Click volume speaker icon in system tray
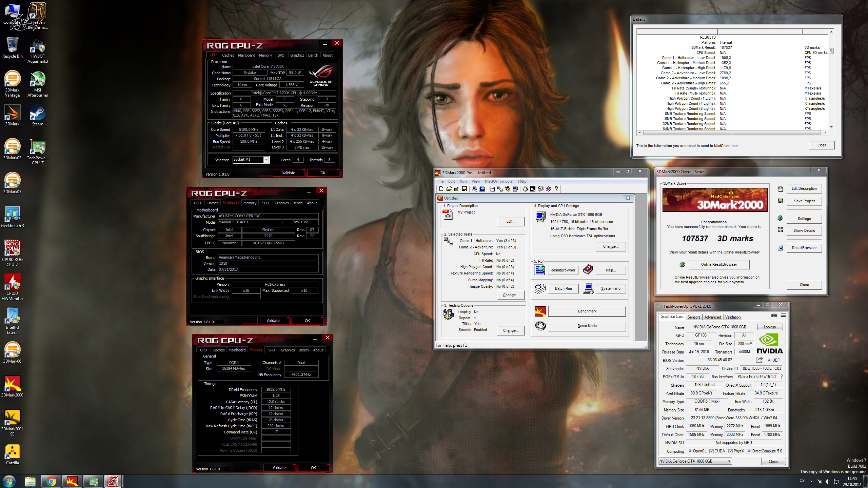This screenshot has height=488, width=868. point(828,481)
